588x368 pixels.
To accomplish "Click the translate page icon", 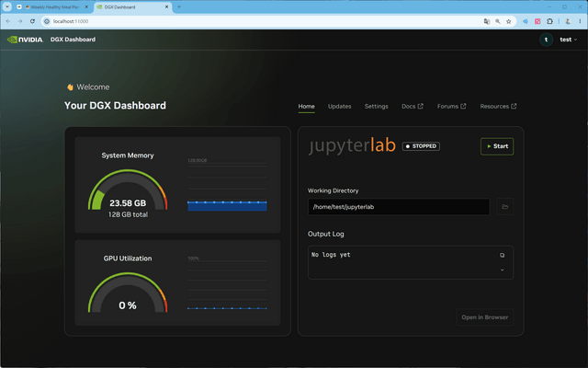I will [x=487, y=21].
